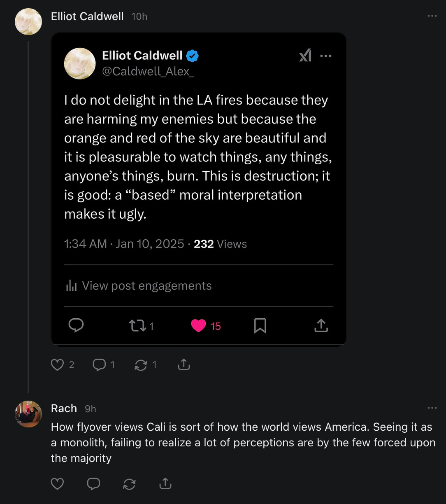The width and height of the screenshot is (446, 504).
Task: Click the Grok icon in embedded tweet
Action: pos(305,55)
